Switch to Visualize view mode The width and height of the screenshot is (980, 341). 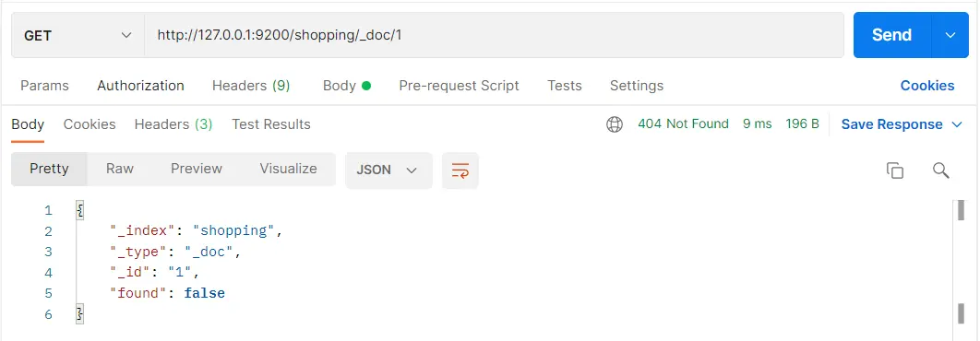tap(288, 169)
